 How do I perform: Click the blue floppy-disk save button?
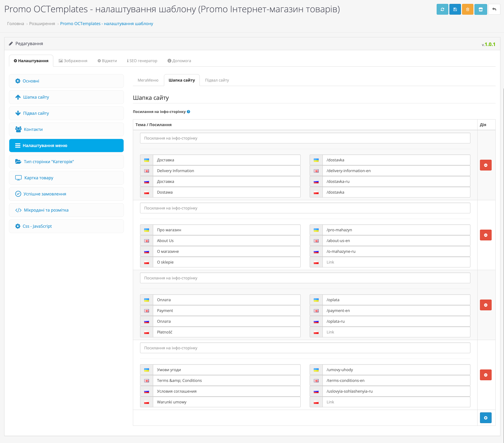(x=455, y=9)
